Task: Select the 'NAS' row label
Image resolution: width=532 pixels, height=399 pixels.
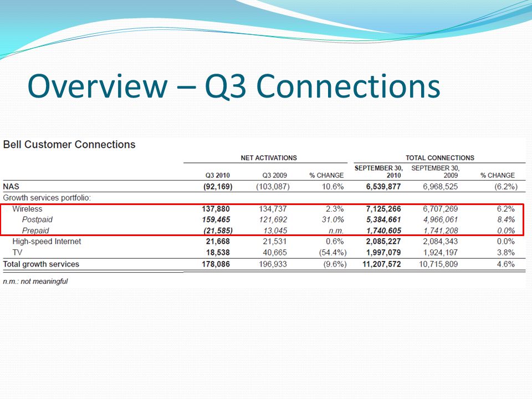Action: click(x=11, y=187)
